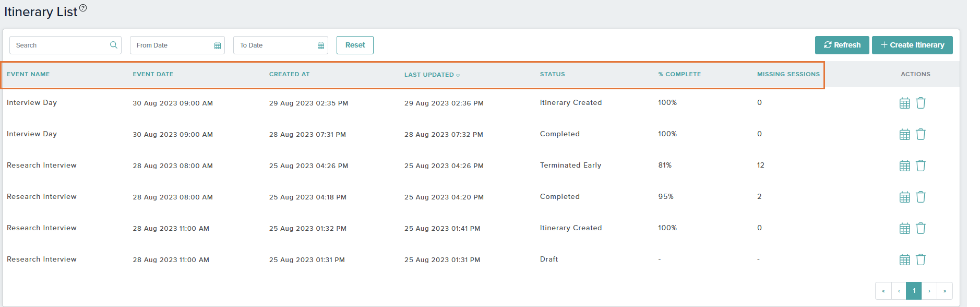Screen dimensions: 980x307
Task: Open calendar for Interview Day created 28 Aug
Action: tap(905, 134)
